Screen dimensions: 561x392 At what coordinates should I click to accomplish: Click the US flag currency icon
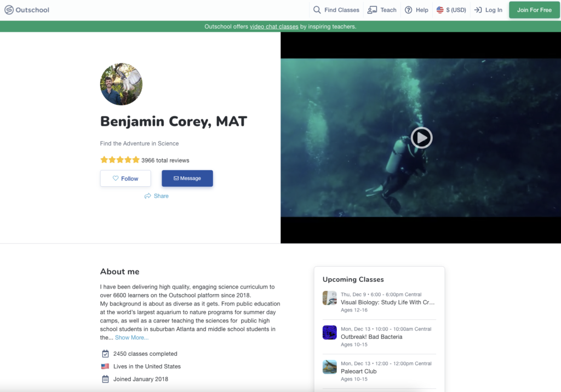pyautogui.click(x=440, y=10)
